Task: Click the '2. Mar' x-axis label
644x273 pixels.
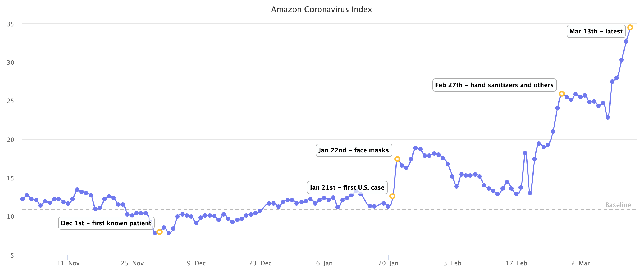Action: click(x=580, y=263)
